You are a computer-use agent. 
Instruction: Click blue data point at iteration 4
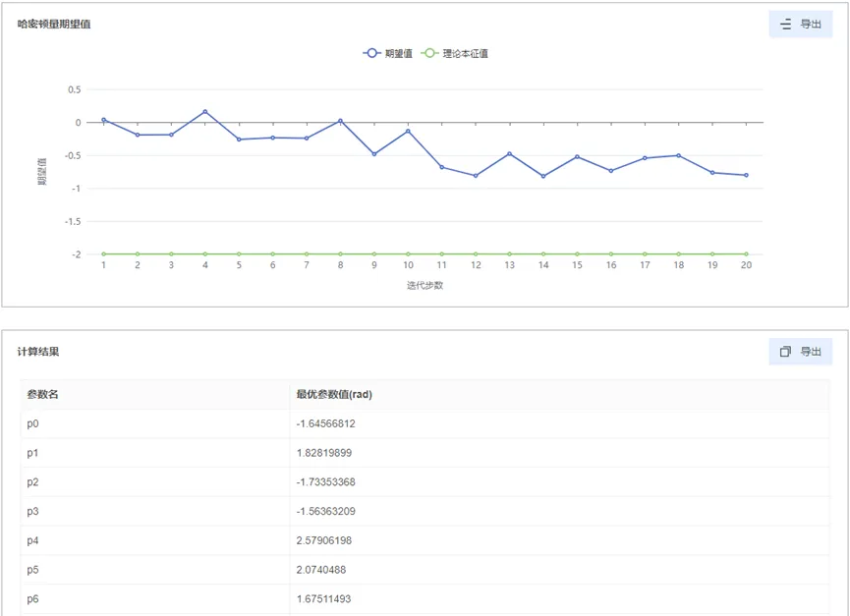click(x=205, y=112)
